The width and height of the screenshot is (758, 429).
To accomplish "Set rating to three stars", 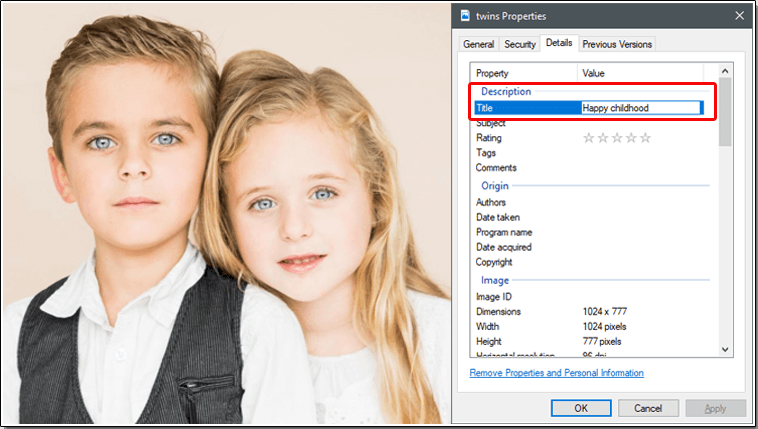I will point(617,138).
